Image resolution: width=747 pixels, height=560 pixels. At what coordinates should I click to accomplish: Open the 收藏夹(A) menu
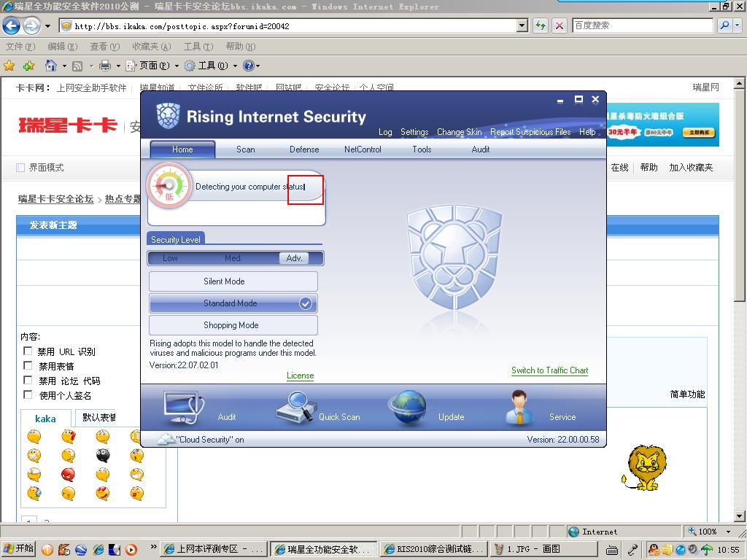tap(152, 46)
